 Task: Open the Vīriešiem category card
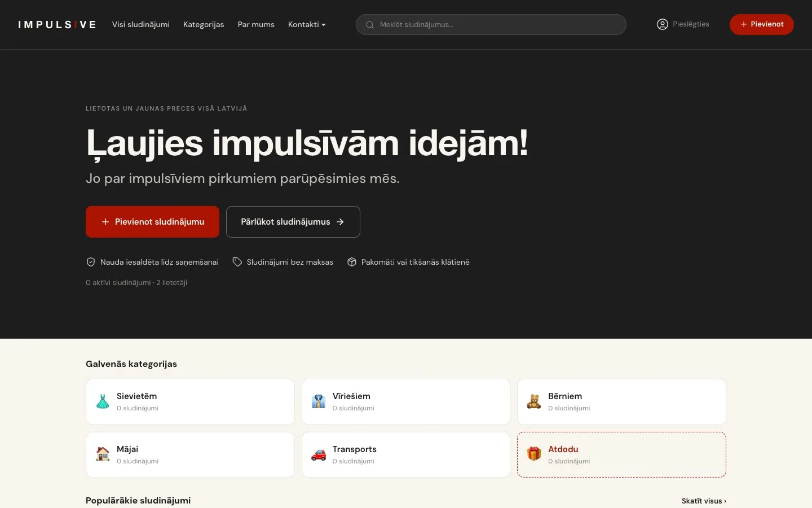(406, 402)
